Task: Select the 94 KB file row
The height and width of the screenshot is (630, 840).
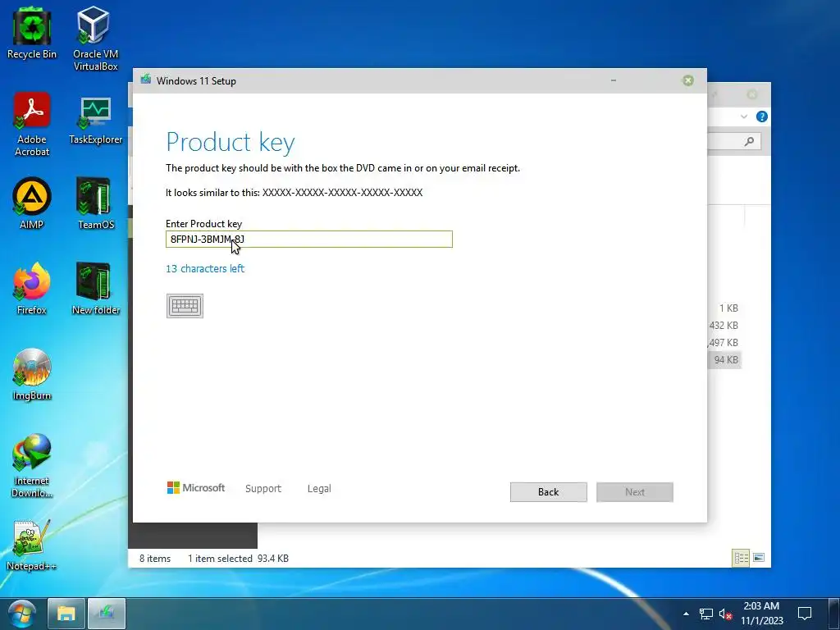Action: pyautogui.click(x=724, y=360)
